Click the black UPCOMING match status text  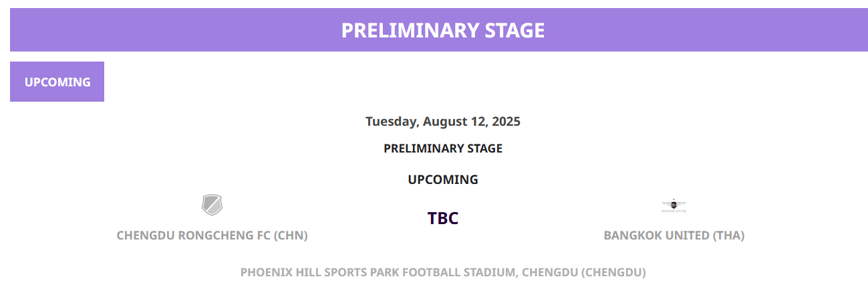[x=443, y=179]
